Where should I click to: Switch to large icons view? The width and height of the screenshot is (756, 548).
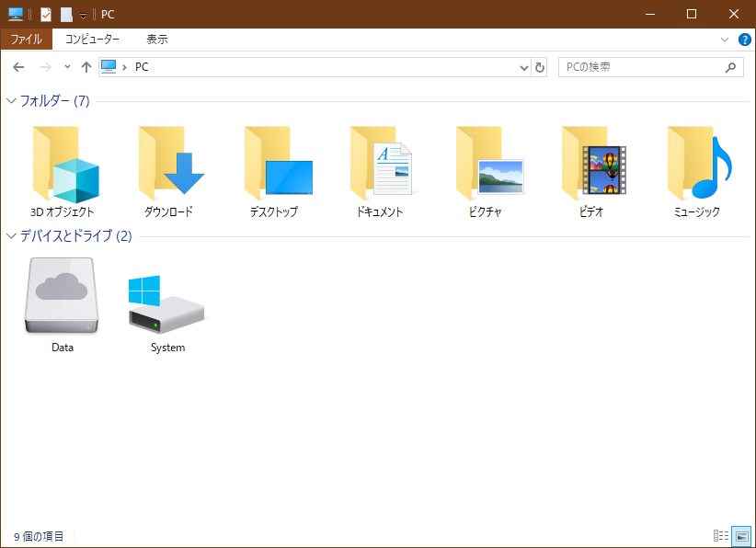click(740, 536)
